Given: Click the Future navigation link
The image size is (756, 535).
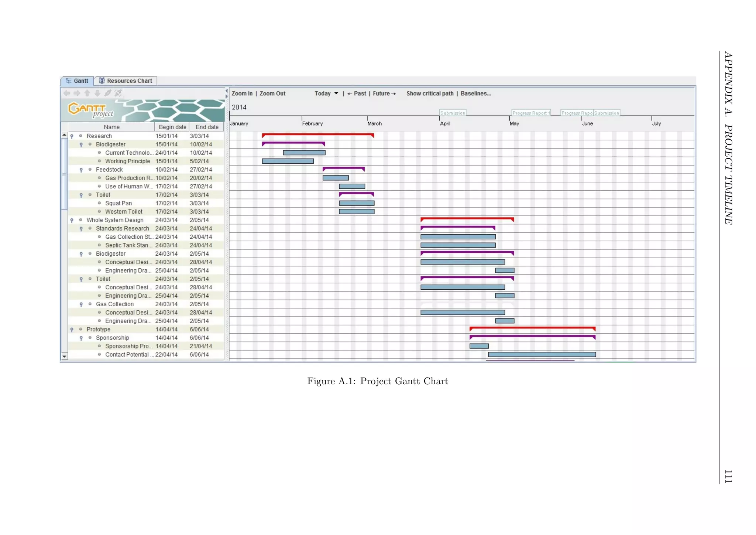Looking at the screenshot, I should (384, 93).
